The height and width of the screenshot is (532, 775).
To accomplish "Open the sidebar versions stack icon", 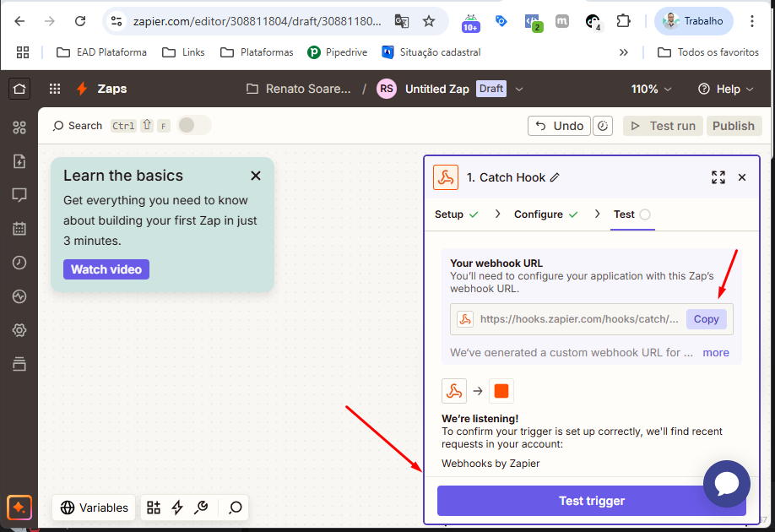I will click(x=19, y=364).
